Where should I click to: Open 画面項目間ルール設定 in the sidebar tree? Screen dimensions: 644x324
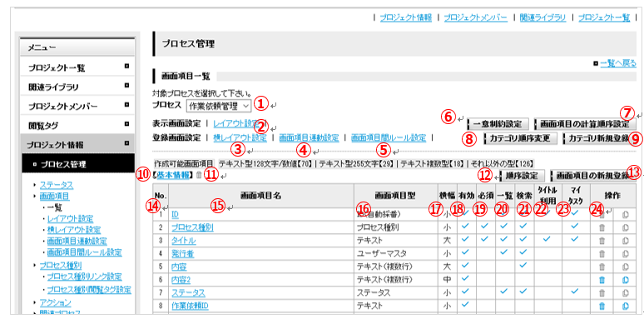[x=84, y=252]
